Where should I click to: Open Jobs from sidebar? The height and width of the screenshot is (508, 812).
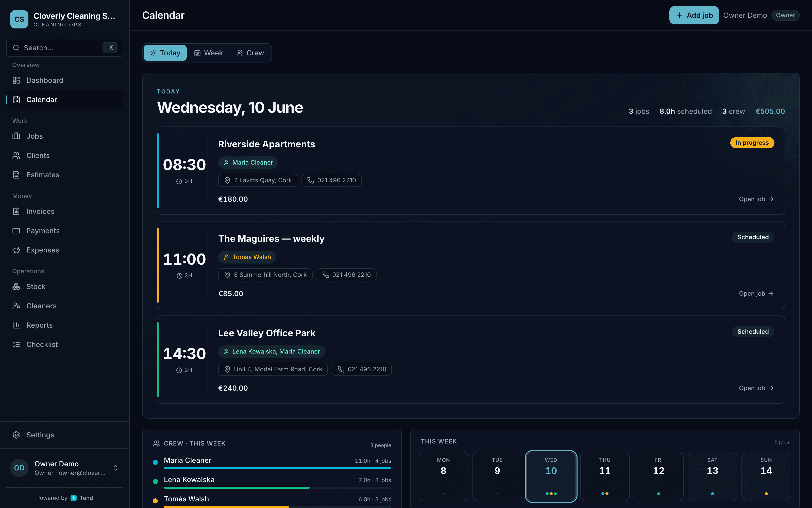[x=65, y=136]
